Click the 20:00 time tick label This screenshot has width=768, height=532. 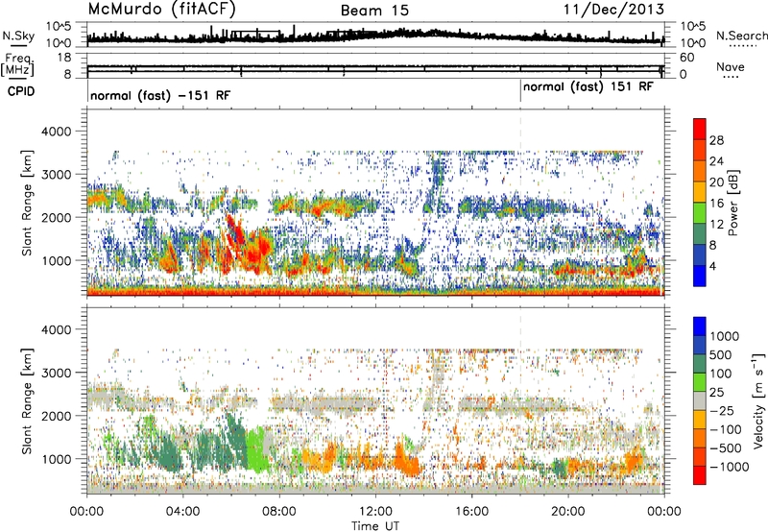tap(568, 512)
